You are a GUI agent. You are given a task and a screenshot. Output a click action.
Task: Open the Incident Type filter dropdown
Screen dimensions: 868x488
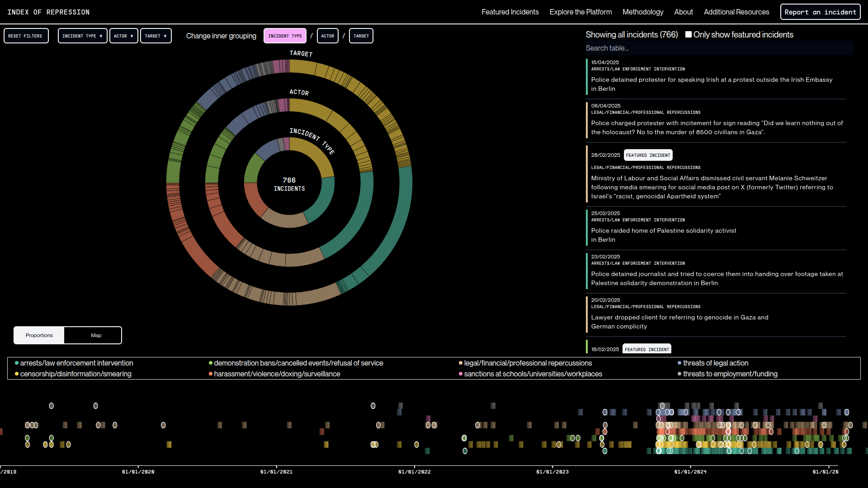click(x=82, y=36)
